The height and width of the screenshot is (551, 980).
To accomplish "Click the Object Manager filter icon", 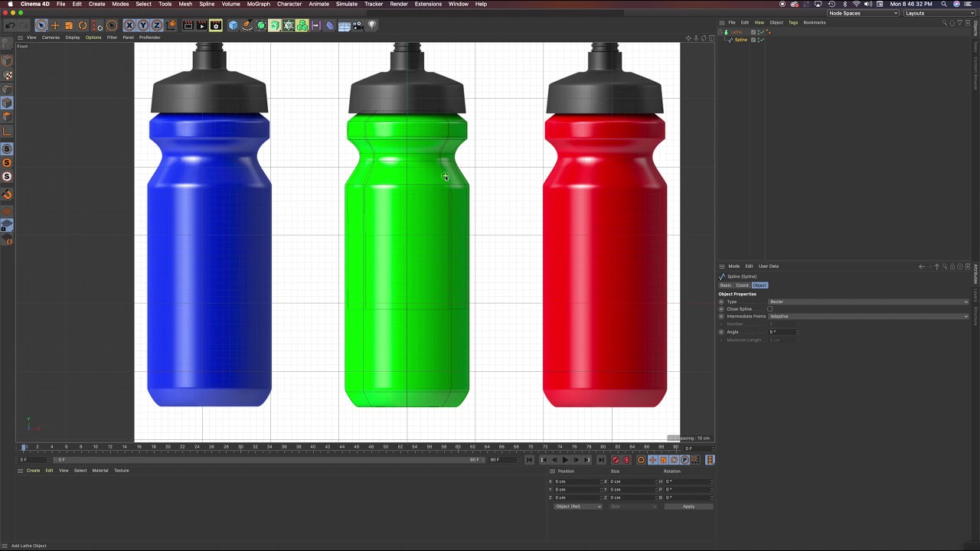I will point(959,22).
